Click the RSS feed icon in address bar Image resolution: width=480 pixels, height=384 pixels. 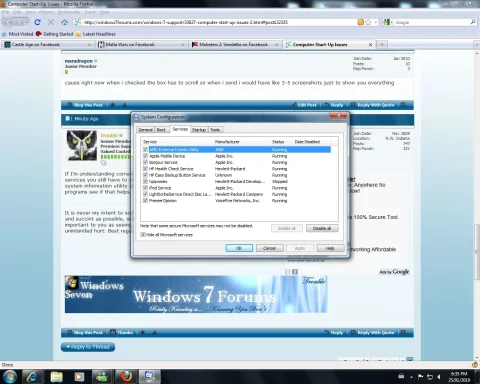pyautogui.click(x=360, y=22)
